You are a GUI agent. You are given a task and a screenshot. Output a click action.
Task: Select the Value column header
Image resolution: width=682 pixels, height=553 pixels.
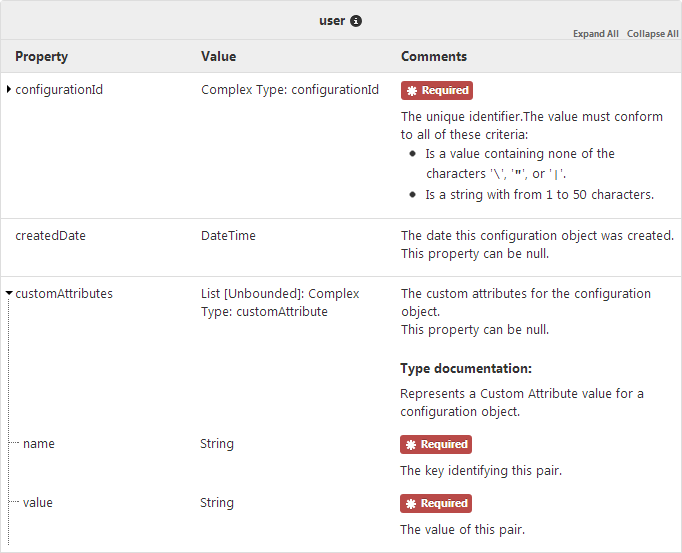click(x=218, y=57)
